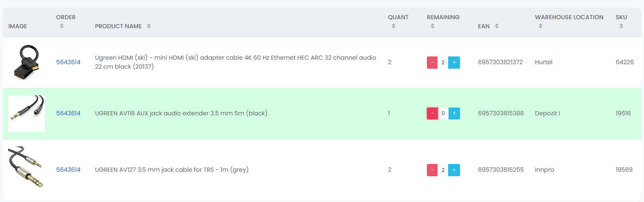Open order 5643614 for AUX extender row
Screen dimensions: 644x202
click(x=68, y=113)
